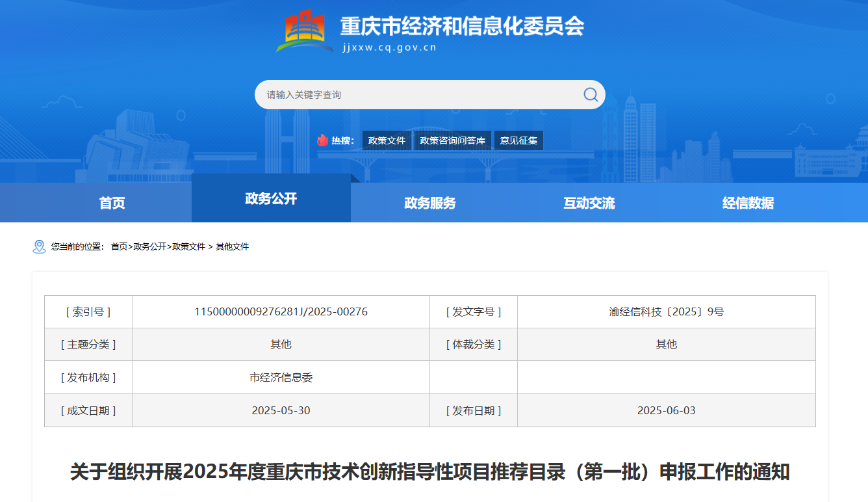The width and height of the screenshot is (868, 502).
Task: Click the 政策咨询问答库 hot search tag
Action: coord(453,140)
